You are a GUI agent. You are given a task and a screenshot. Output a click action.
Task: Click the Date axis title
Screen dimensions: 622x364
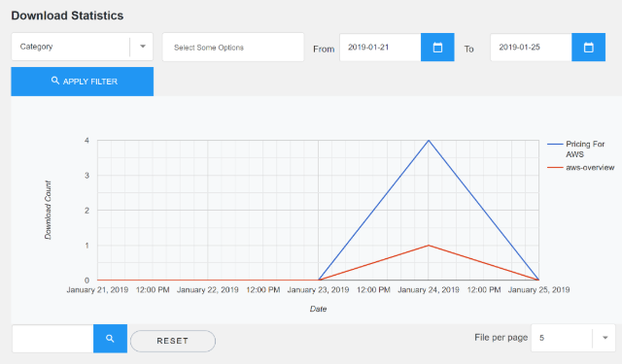click(x=318, y=309)
